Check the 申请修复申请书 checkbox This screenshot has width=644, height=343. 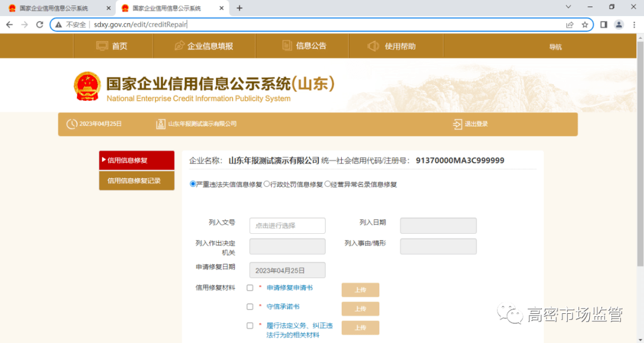click(250, 288)
